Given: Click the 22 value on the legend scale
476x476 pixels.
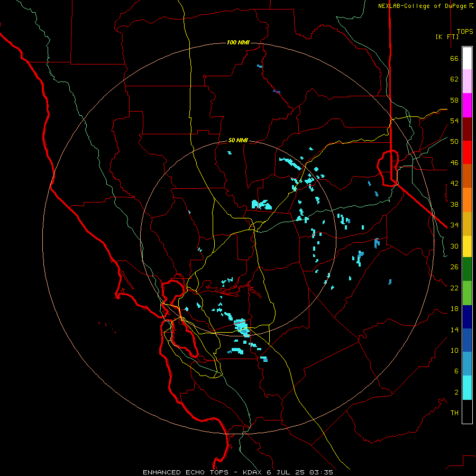Looking at the screenshot, I should (454, 288).
